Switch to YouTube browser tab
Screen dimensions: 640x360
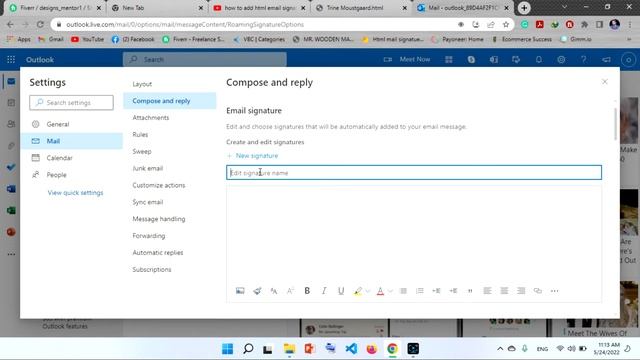pos(259,8)
